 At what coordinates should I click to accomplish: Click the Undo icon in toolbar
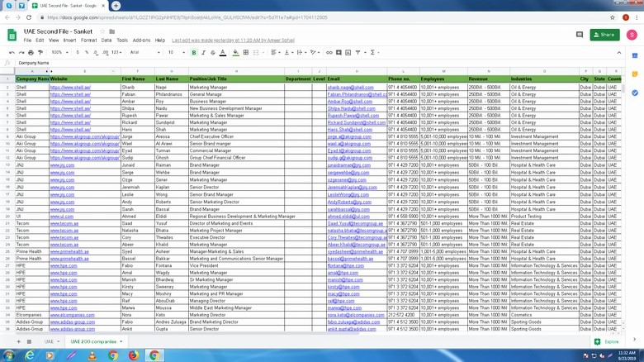[x=12, y=52]
